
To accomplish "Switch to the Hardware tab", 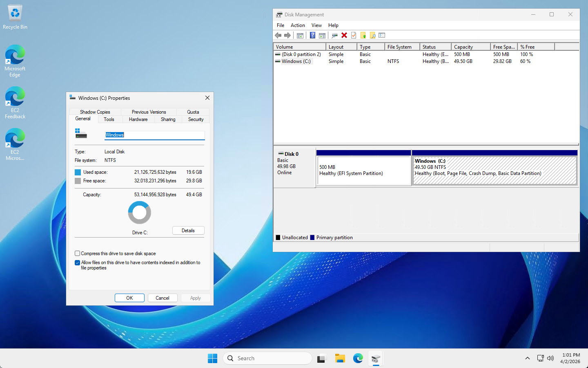I will tap(138, 119).
